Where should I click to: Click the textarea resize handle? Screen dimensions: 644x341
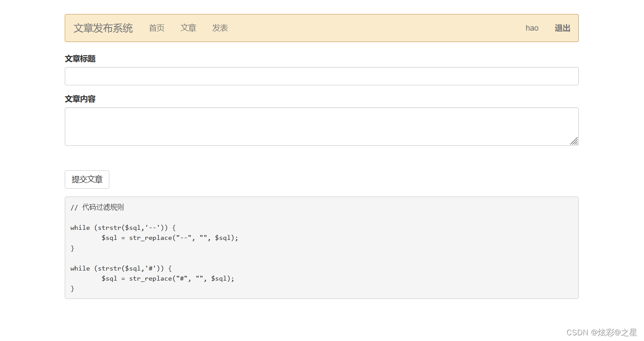(574, 141)
